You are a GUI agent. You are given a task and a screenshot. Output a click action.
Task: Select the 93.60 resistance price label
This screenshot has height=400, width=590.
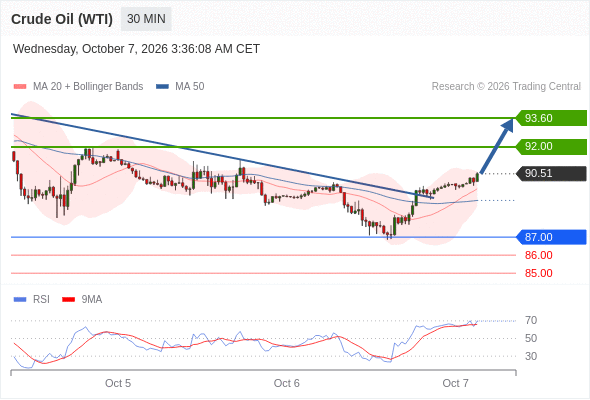551,118
